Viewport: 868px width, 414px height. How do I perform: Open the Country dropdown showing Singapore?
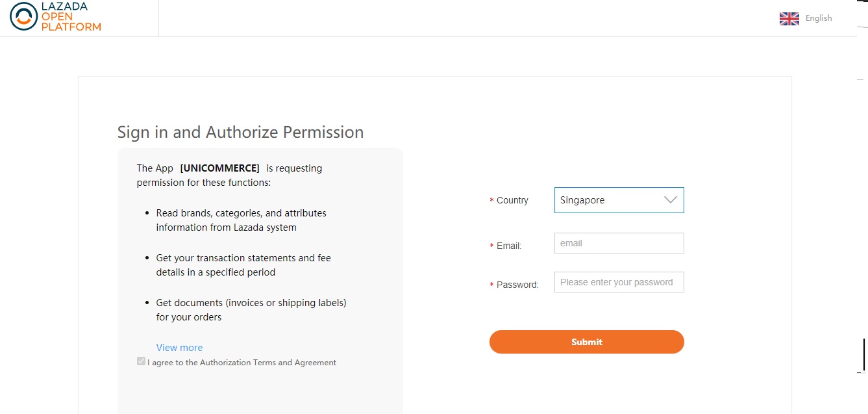619,200
